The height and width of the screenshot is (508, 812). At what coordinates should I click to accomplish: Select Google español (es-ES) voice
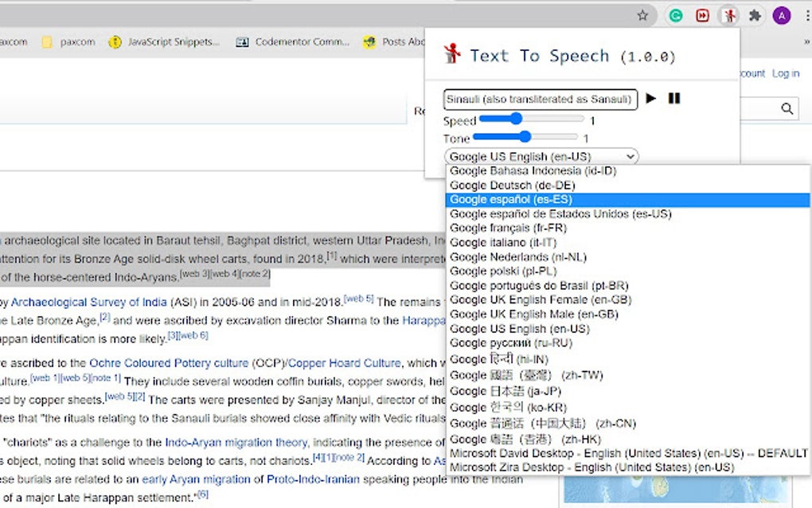627,199
